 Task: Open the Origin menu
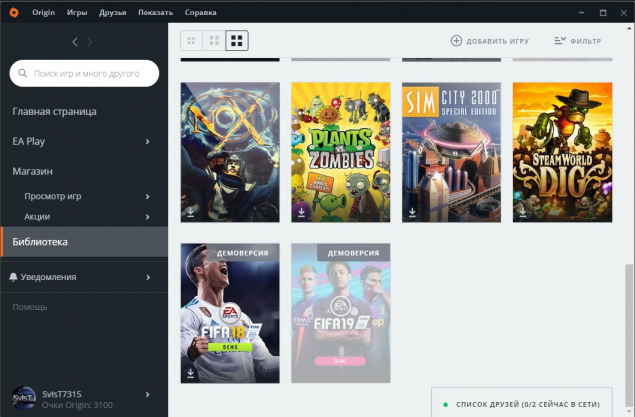[44, 13]
